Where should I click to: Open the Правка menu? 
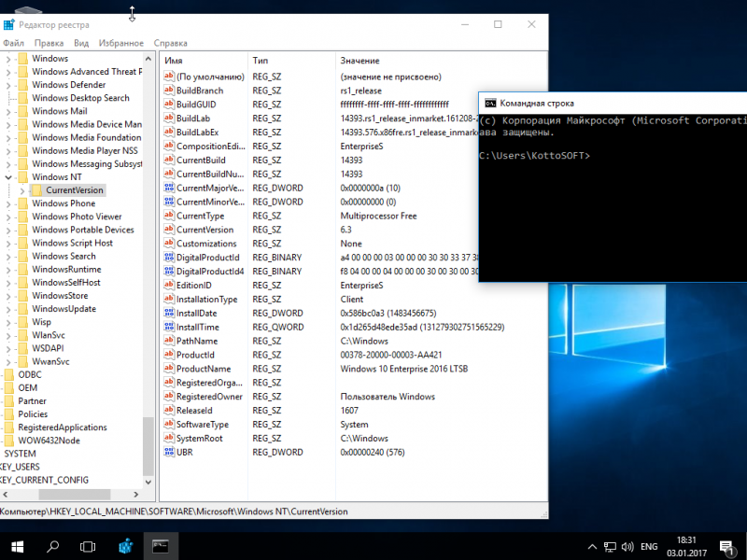pyautogui.click(x=49, y=43)
